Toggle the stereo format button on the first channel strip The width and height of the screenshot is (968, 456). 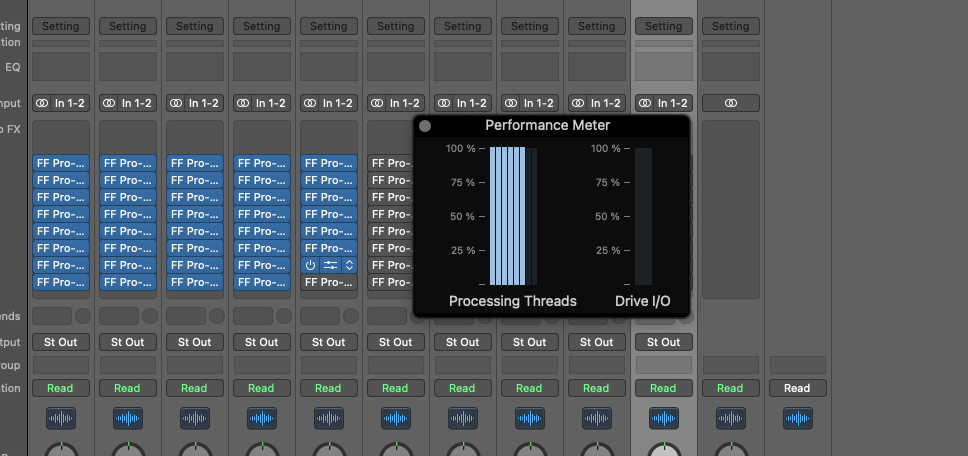42,103
